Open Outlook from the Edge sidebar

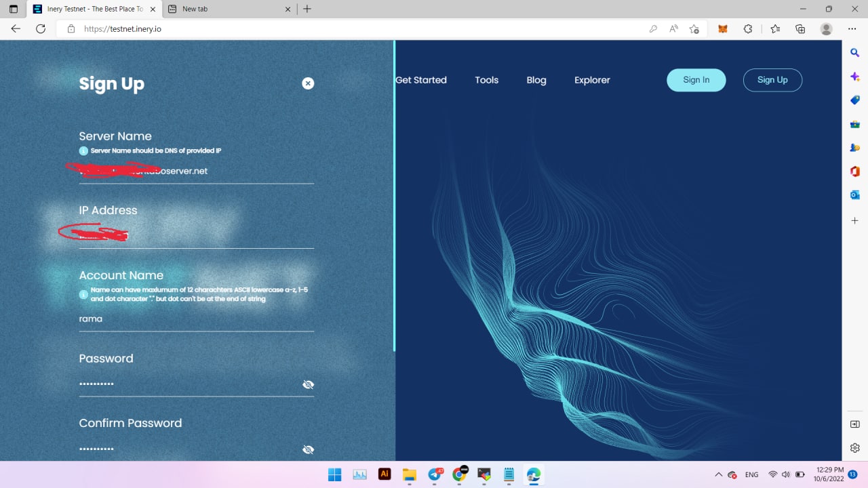[854, 195]
